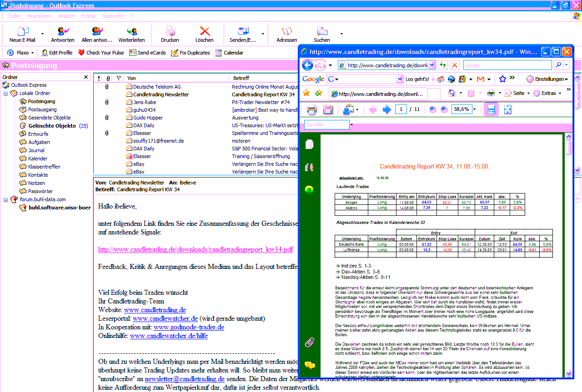Click the Los geht's! Google search button

(x=417, y=79)
